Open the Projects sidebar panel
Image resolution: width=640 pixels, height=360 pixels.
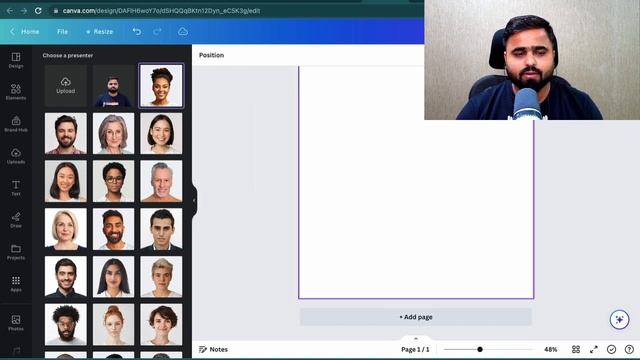(x=16, y=252)
